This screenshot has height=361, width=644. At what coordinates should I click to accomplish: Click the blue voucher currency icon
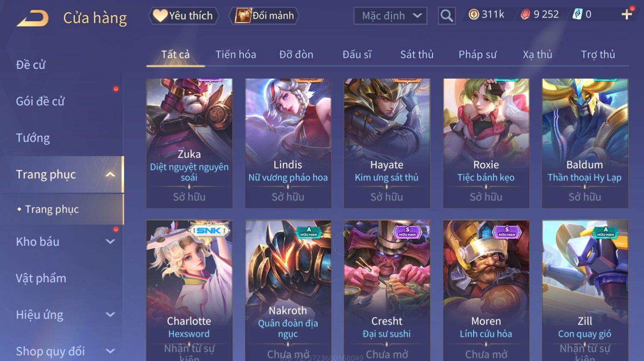click(x=577, y=15)
